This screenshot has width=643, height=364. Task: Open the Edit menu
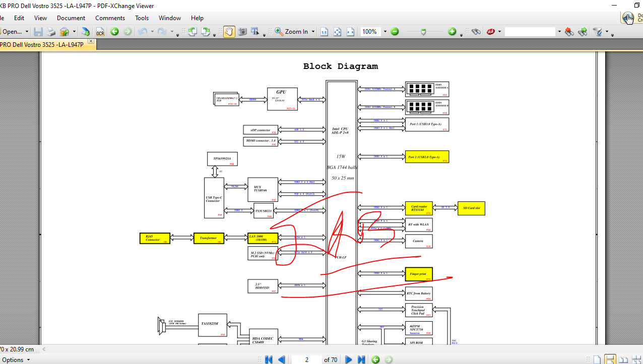coord(19,18)
